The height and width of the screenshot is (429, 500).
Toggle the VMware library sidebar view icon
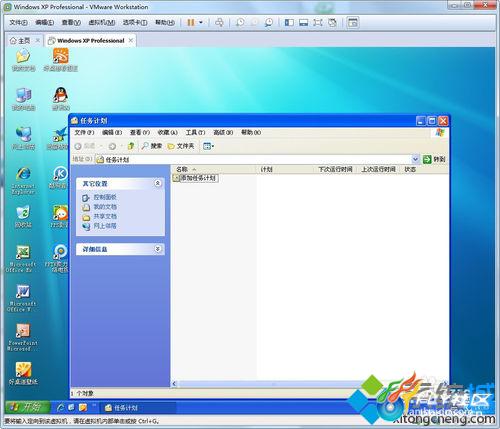289,23
